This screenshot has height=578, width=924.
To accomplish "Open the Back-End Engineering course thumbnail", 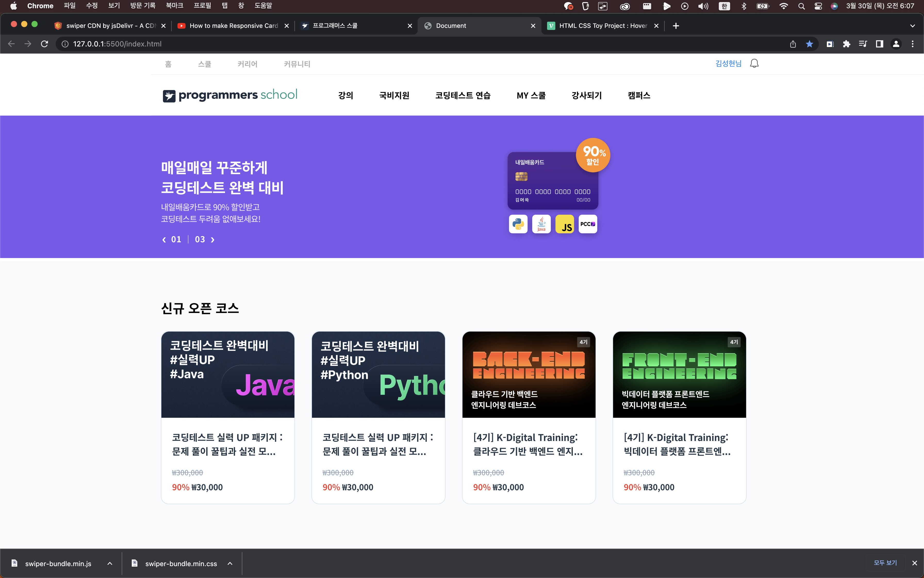I will pos(529,375).
